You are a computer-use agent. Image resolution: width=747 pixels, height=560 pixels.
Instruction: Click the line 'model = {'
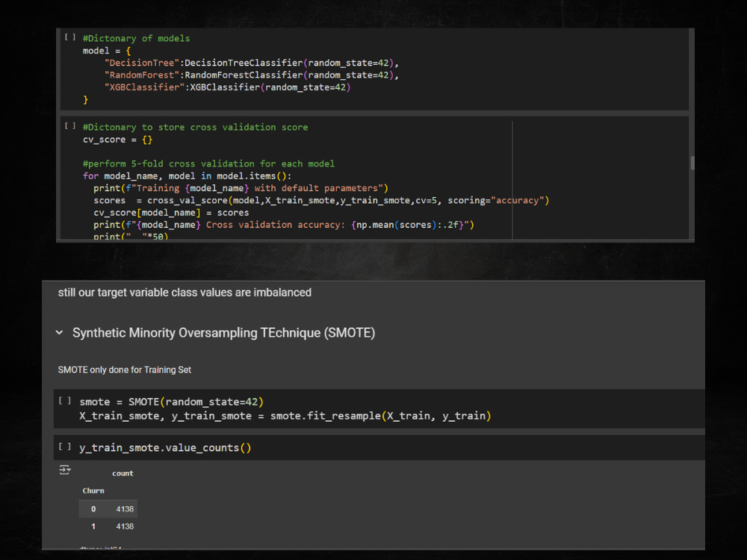(107, 51)
